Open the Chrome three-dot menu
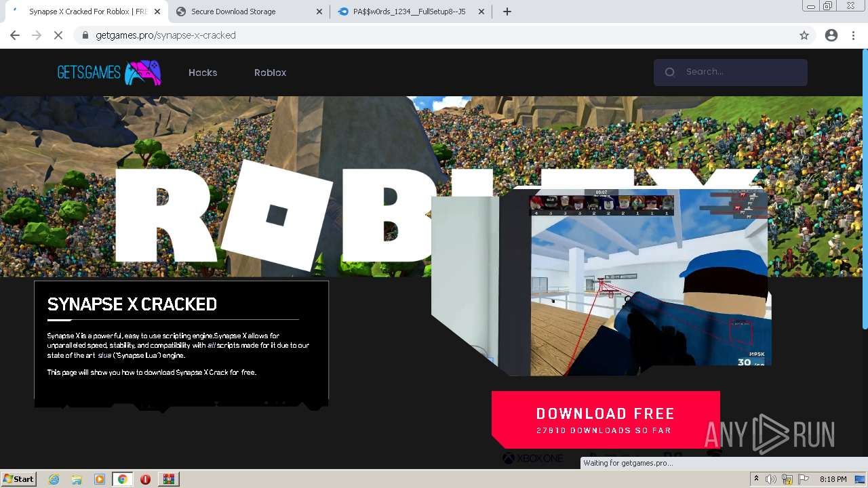This screenshot has height=488, width=868. (x=854, y=35)
